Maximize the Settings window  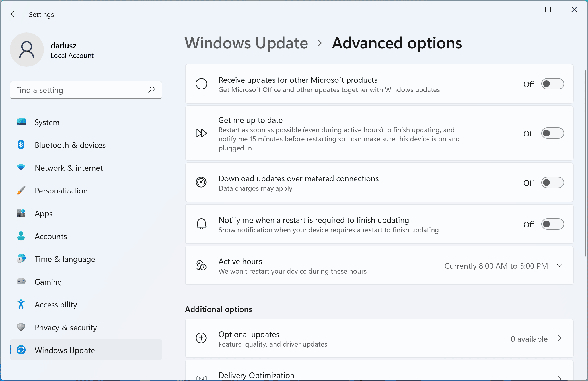548,10
